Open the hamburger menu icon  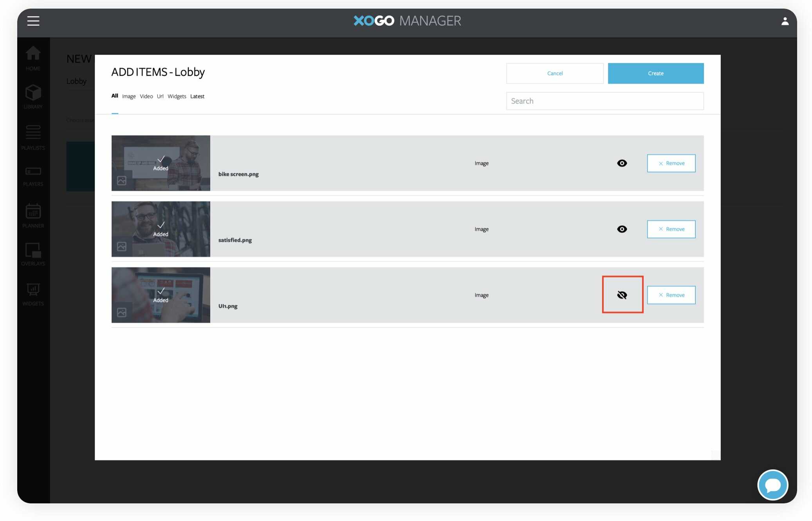click(x=33, y=21)
